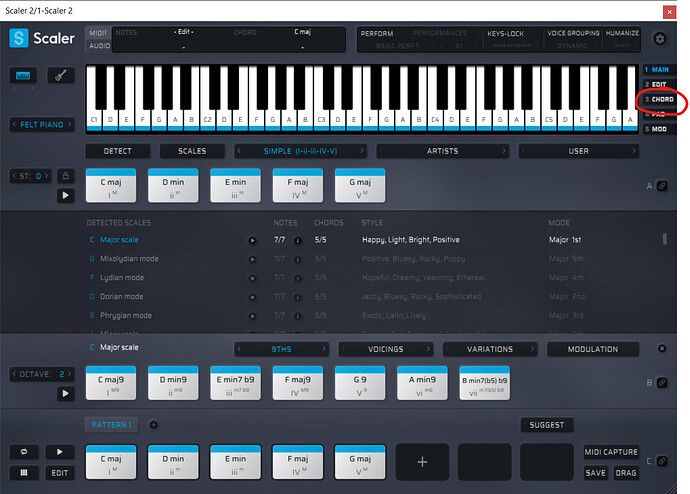Screen dimensions: 690x494
Task: Open the VARIATIONS dropdown
Action: click(x=490, y=349)
